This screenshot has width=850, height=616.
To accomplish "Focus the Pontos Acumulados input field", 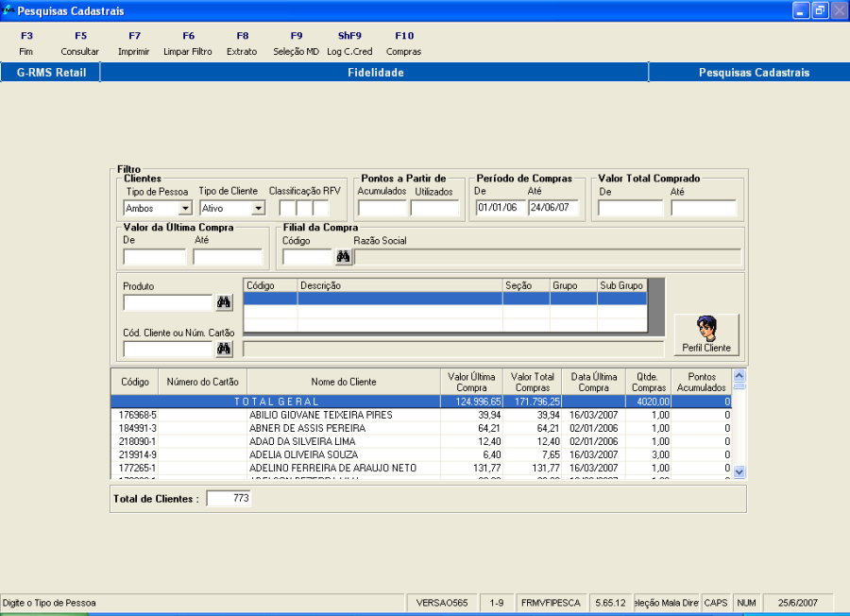I will (382, 208).
